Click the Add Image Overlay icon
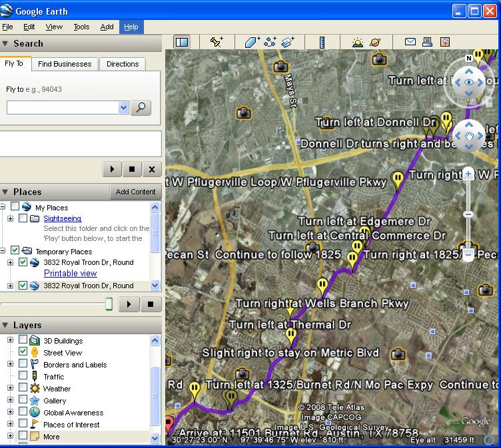Screen dimensions: 501x448 (288, 42)
